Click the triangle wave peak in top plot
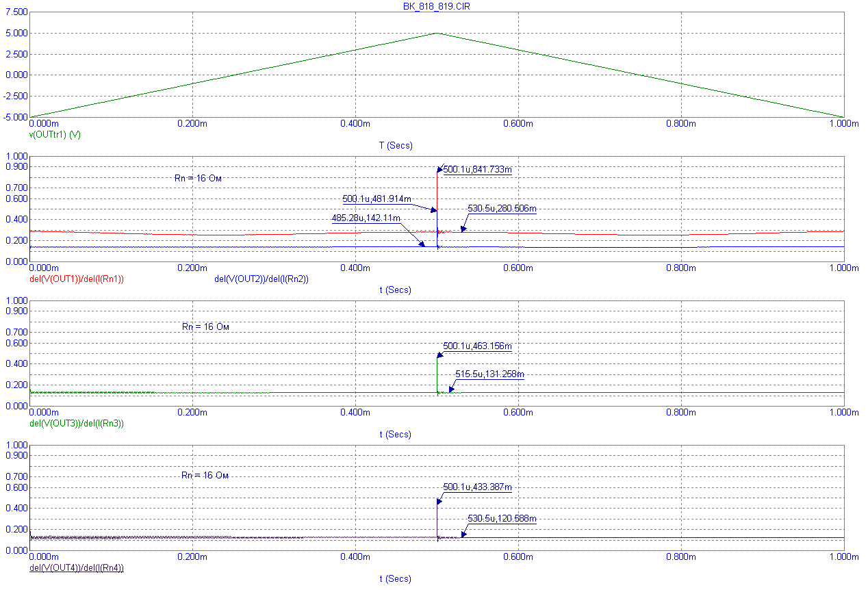Viewport: 868px width, 590px height. (437, 33)
